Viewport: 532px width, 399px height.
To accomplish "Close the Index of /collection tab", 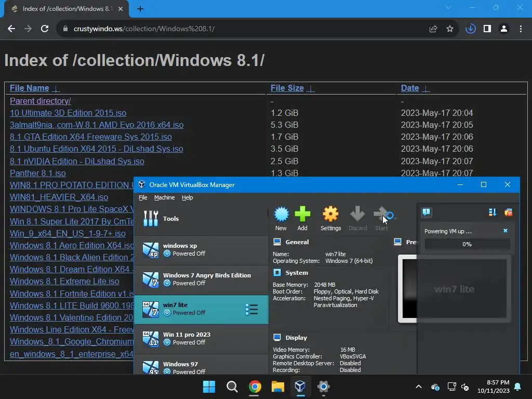I will pos(121,9).
